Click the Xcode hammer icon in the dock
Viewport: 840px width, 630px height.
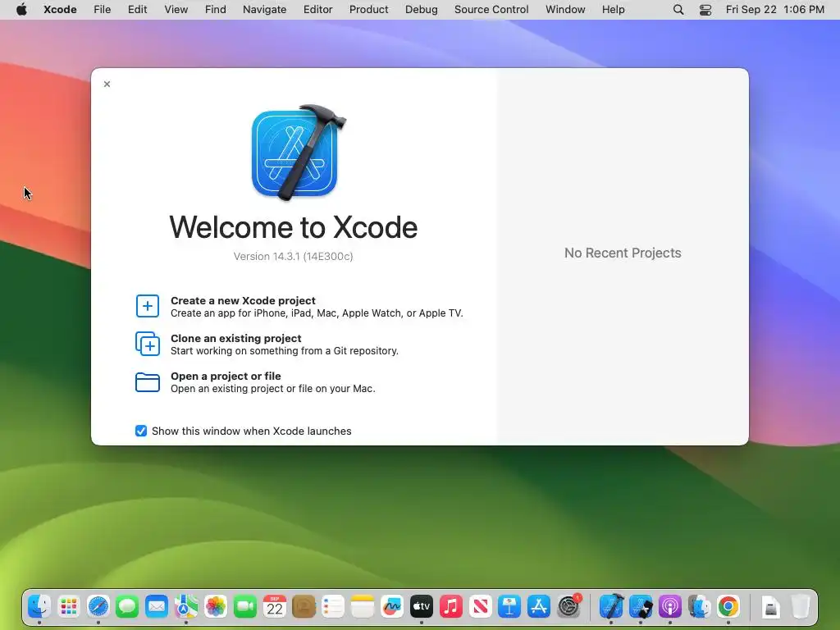click(x=611, y=606)
